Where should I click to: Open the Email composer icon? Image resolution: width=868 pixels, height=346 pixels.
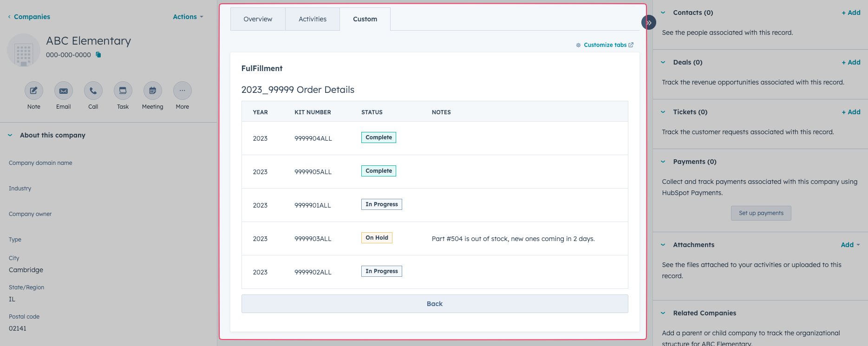pyautogui.click(x=64, y=91)
